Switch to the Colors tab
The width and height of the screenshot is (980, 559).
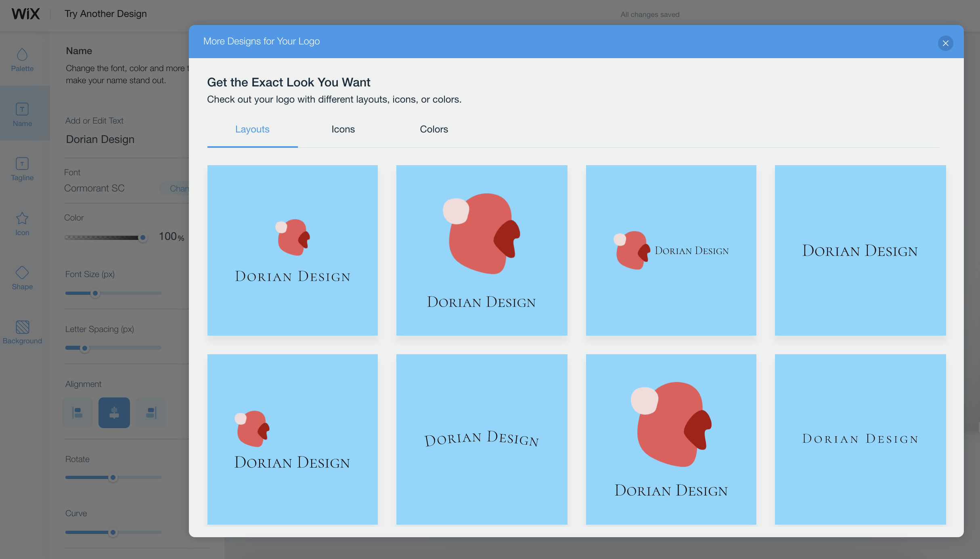434,129
